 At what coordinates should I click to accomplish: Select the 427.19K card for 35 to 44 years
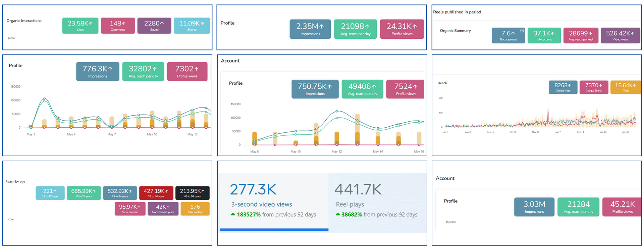tap(156, 193)
